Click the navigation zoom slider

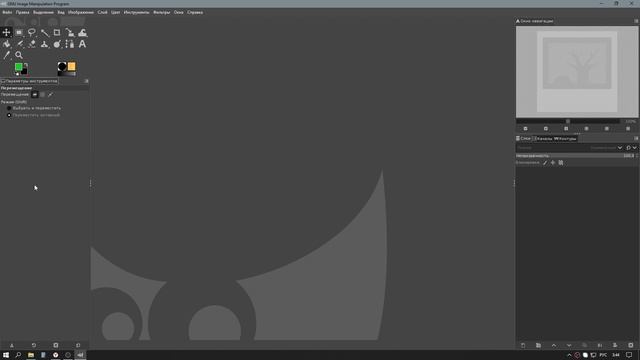(568, 121)
